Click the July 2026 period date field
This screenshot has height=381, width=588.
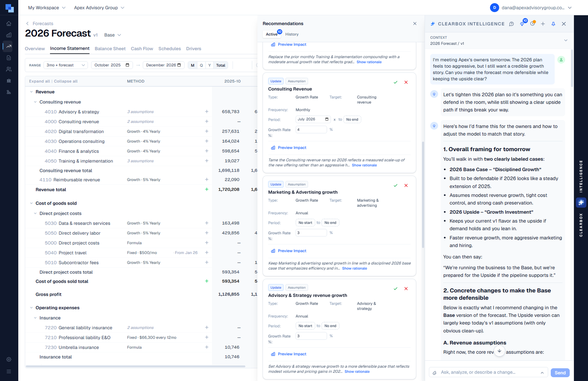[313, 119]
